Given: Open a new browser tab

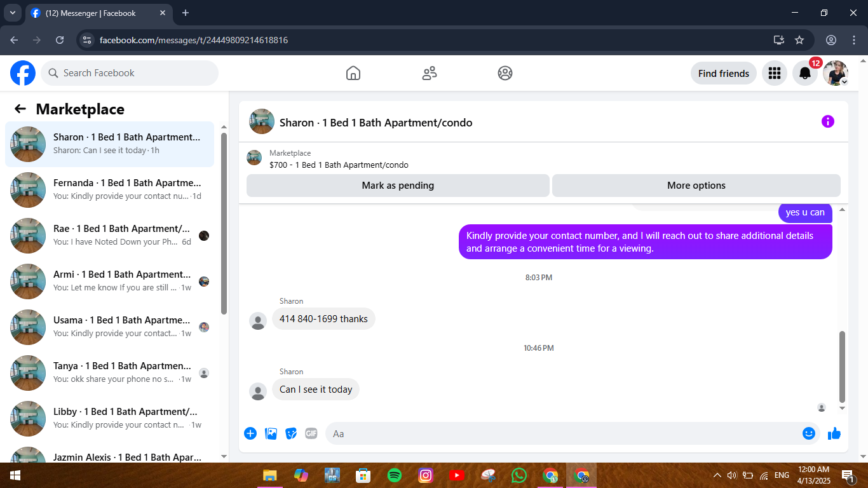Looking at the screenshot, I should [x=186, y=13].
